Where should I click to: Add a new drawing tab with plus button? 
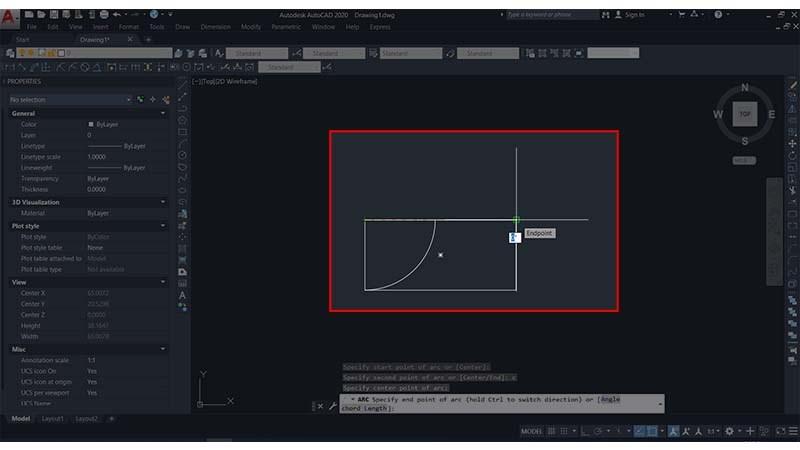tap(148, 39)
